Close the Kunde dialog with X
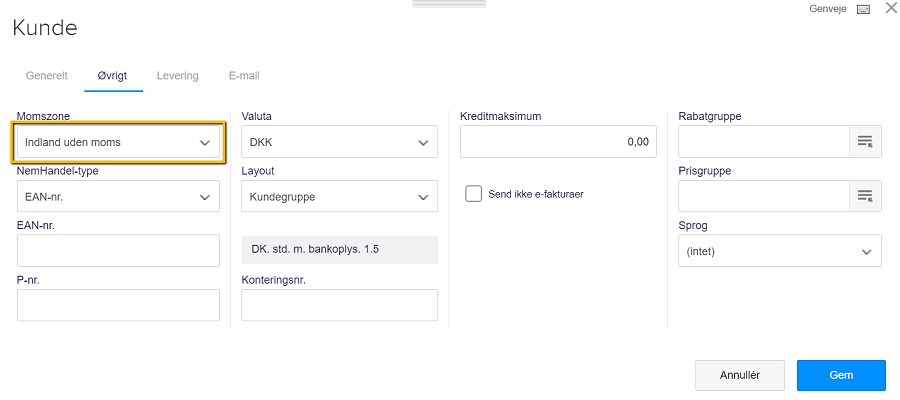 coord(891,8)
